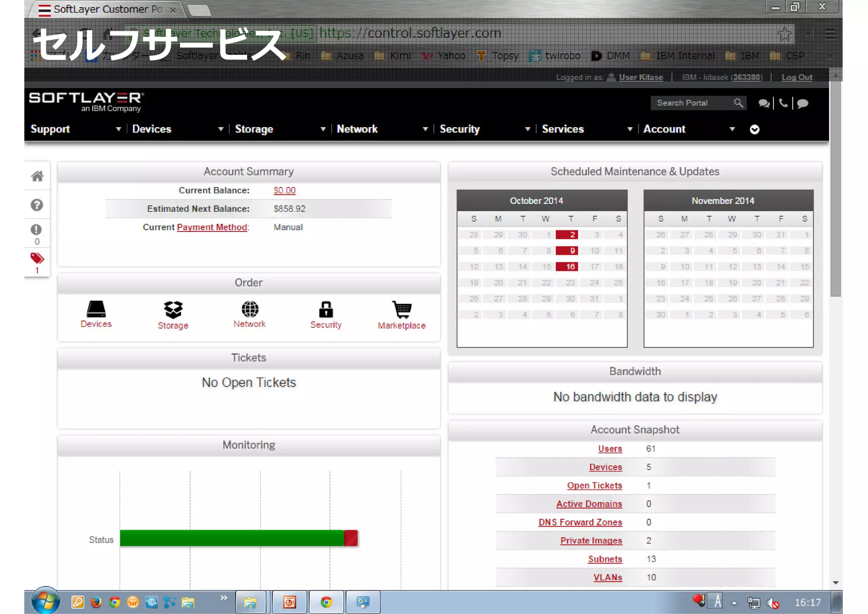Viewport: 868px width, 614px height.
Task: Open the network icon in system tray
Action: (x=754, y=603)
